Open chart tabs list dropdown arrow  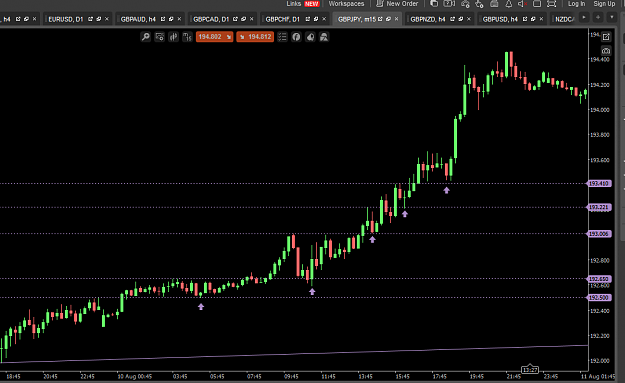click(612, 18)
